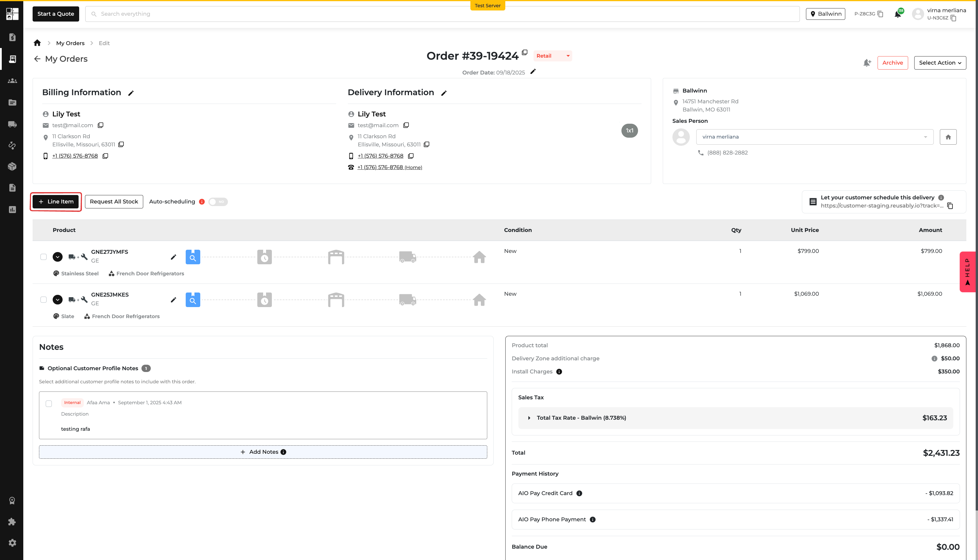Click the app logo in sidebar
The width and height of the screenshot is (978, 560).
click(12, 14)
